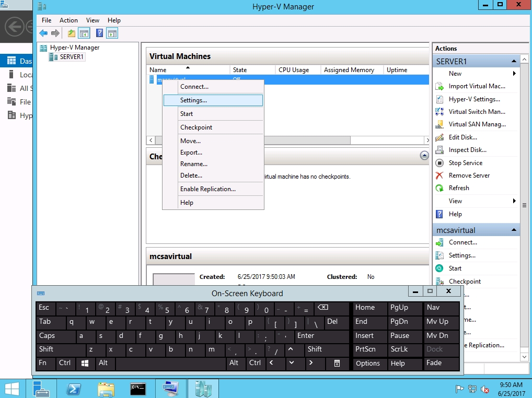Open the View menu in menu bar
The image size is (532, 398).
tap(92, 20)
